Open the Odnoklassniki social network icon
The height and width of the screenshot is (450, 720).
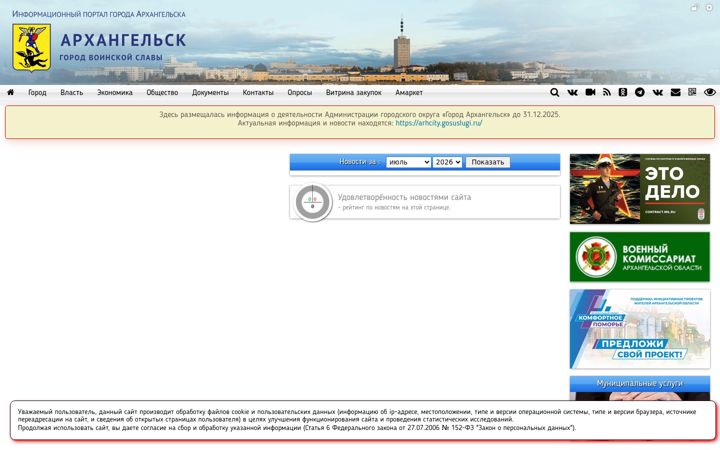(623, 93)
